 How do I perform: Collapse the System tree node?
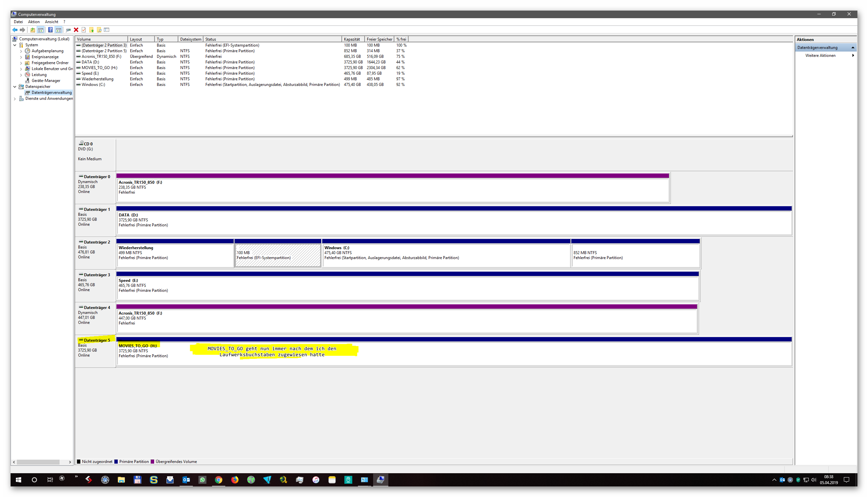click(15, 45)
